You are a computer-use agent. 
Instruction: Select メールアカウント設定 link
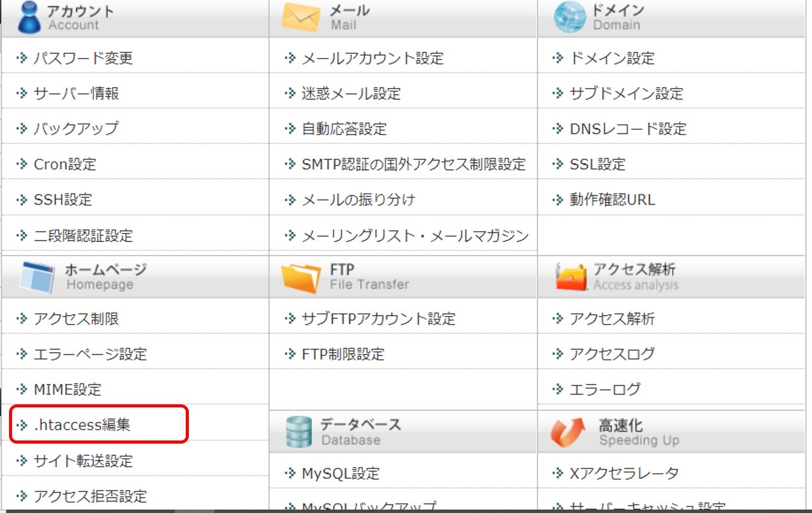tap(372, 59)
